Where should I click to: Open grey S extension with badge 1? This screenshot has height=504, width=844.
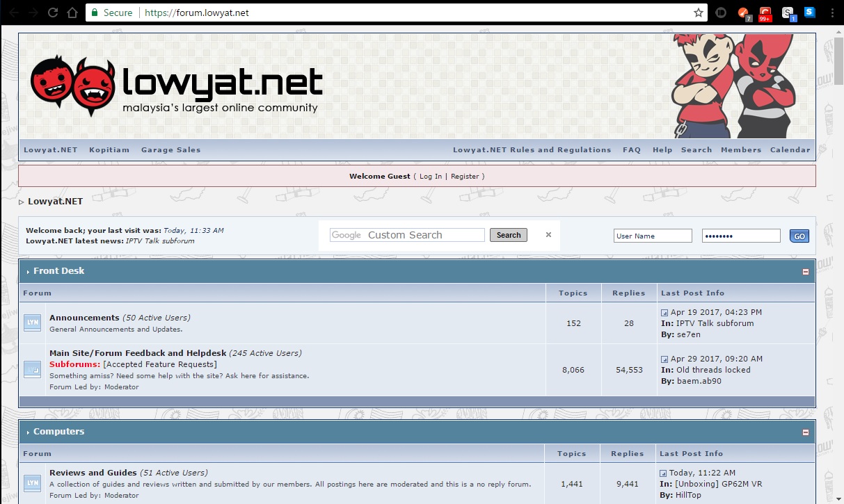pyautogui.click(x=788, y=13)
